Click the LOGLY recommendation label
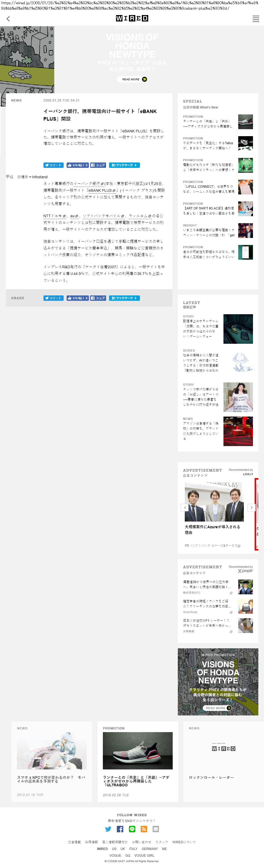The width and height of the screenshot is (264, 868). click(248, 474)
